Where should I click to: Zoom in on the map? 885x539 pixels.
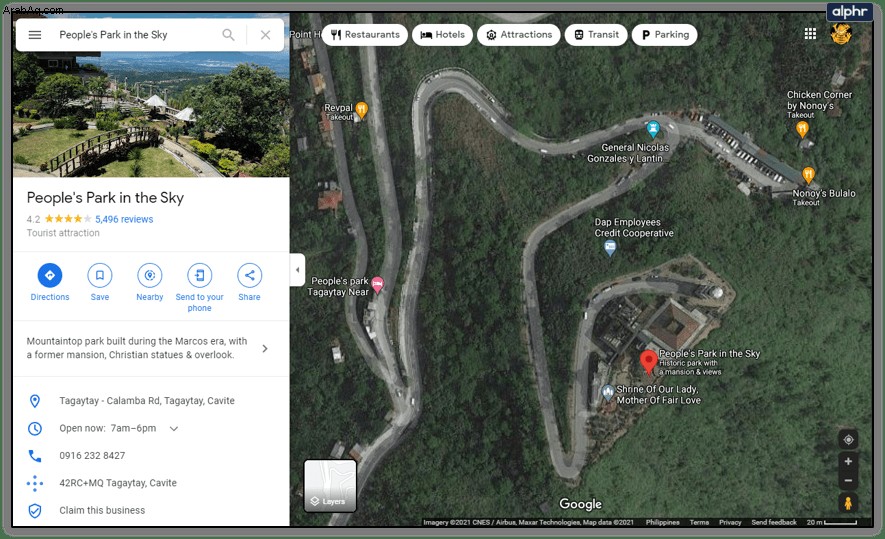848,461
